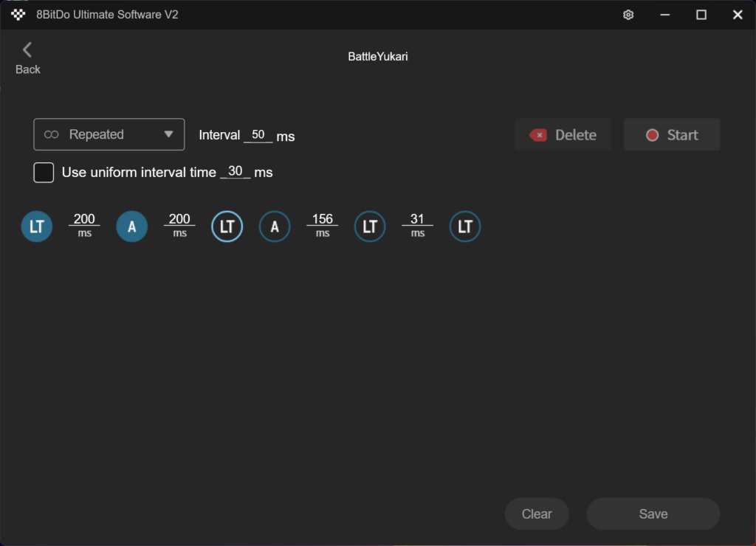Click the outlined A release icon

point(275,227)
